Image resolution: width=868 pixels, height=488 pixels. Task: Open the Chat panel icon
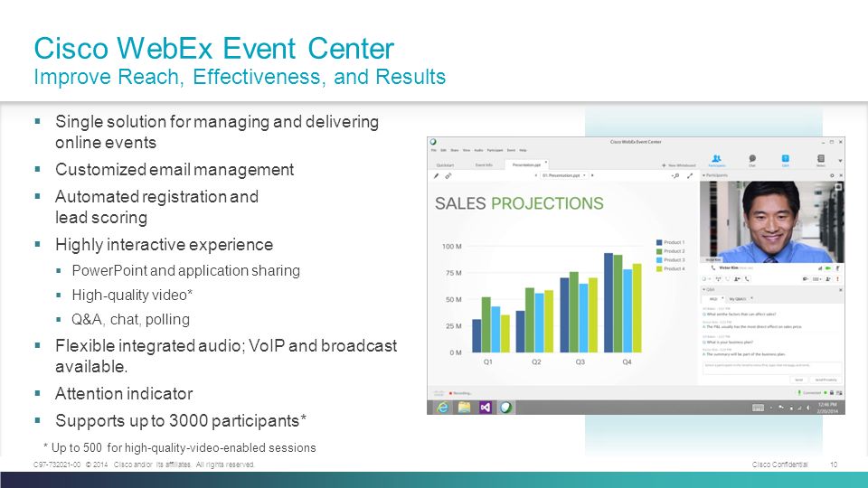coord(752,159)
